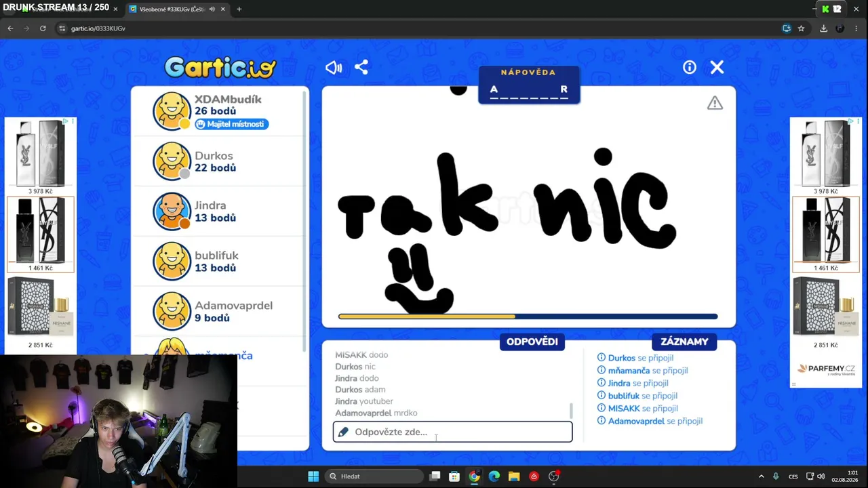Open the right ad's 3 978 Kč perfume
The width and height of the screenshot is (868, 488).
[826, 157]
